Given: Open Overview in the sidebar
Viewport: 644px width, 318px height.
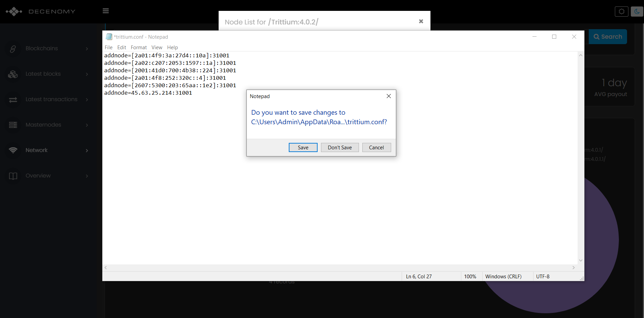Looking at the screenshot, I should coord(38,176).
